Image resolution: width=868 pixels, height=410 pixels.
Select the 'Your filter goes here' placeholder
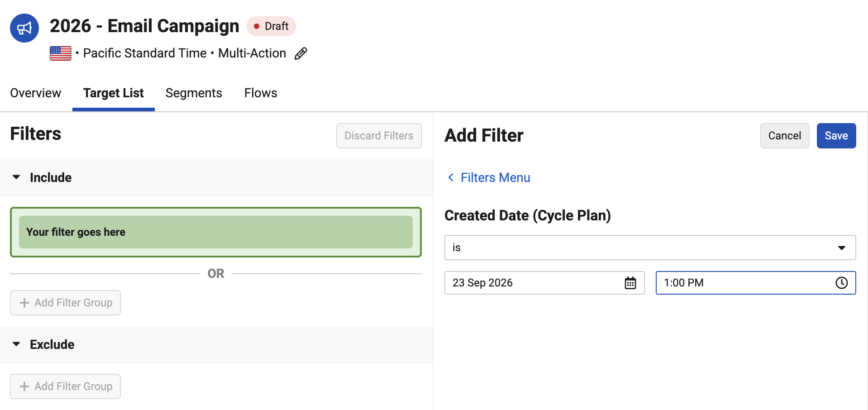(216, 232)
